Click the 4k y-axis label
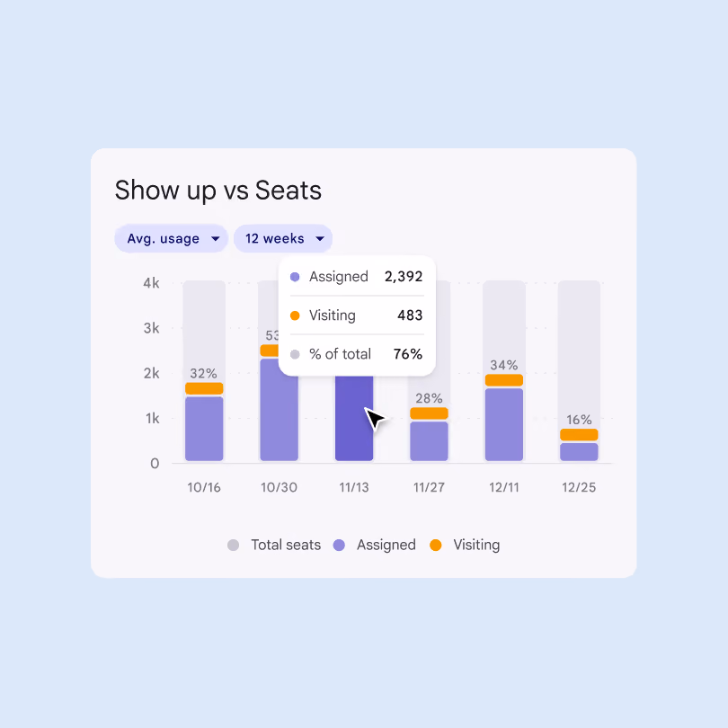728x728 pixels. pos(151,283)
